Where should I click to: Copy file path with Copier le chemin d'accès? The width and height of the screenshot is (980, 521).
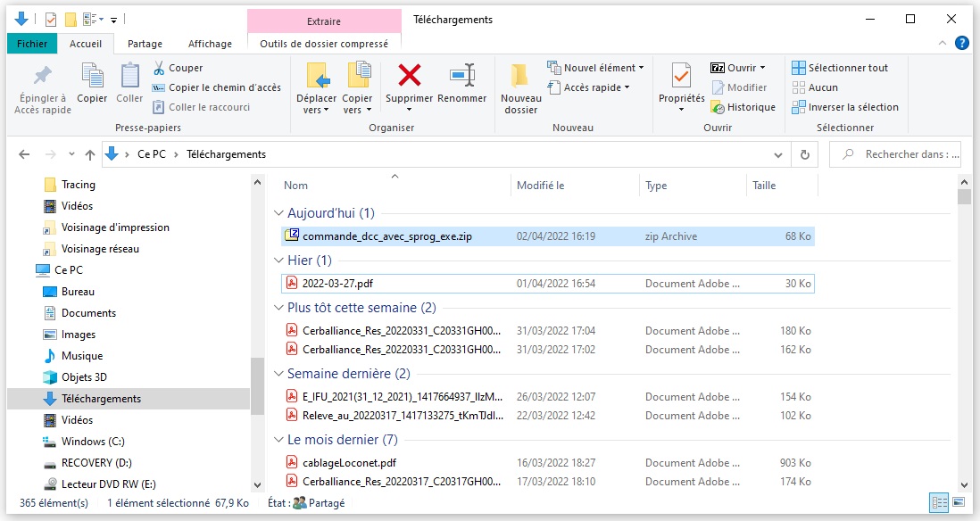[x=217, y=87]
